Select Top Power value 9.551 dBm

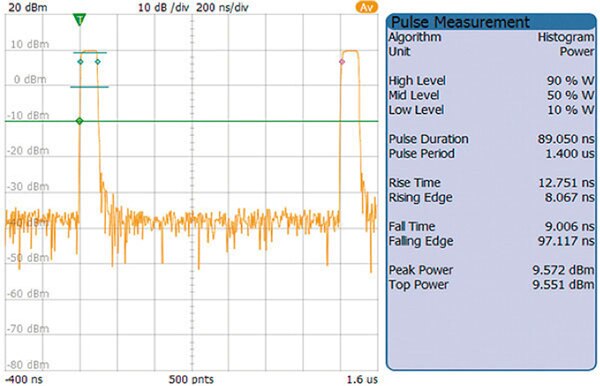point(564,285)
